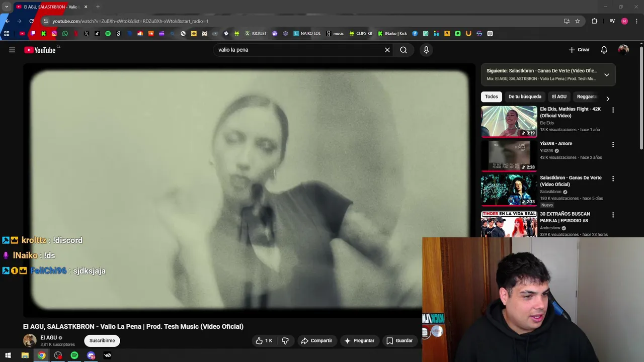This screenshot has width=644, height=362.
Task: Open the YouTube guide hamburger menu
Action: 12,50
